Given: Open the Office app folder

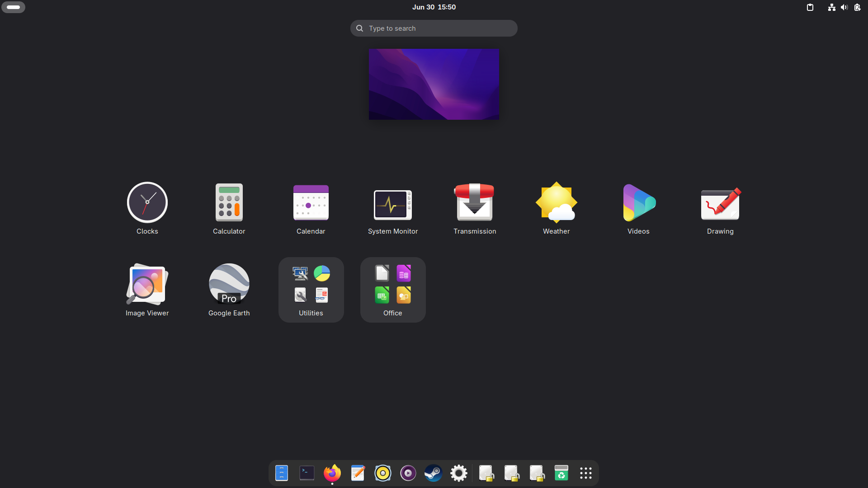Looking at the screenshot, I should (393, 290).
